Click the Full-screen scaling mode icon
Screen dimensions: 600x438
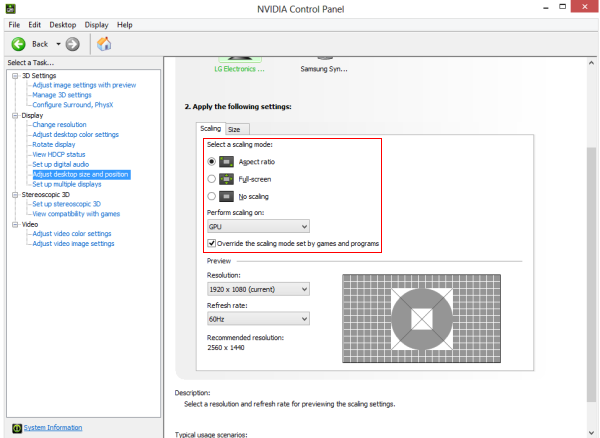pos(226,179)
